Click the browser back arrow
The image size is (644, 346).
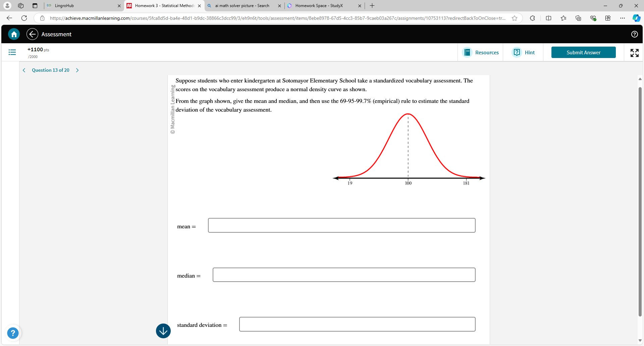[9, 18]
